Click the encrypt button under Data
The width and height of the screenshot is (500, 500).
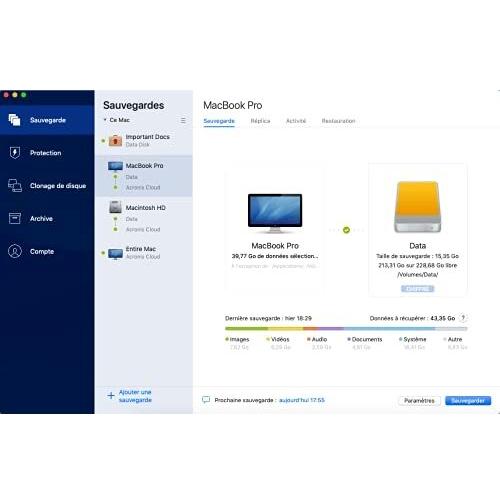coord(417,289)
